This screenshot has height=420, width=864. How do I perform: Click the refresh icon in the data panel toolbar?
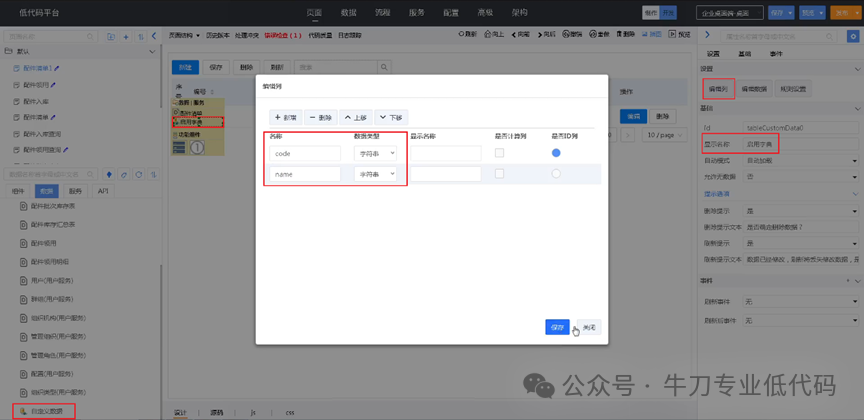pyautogui.click(x=139, y=174)
